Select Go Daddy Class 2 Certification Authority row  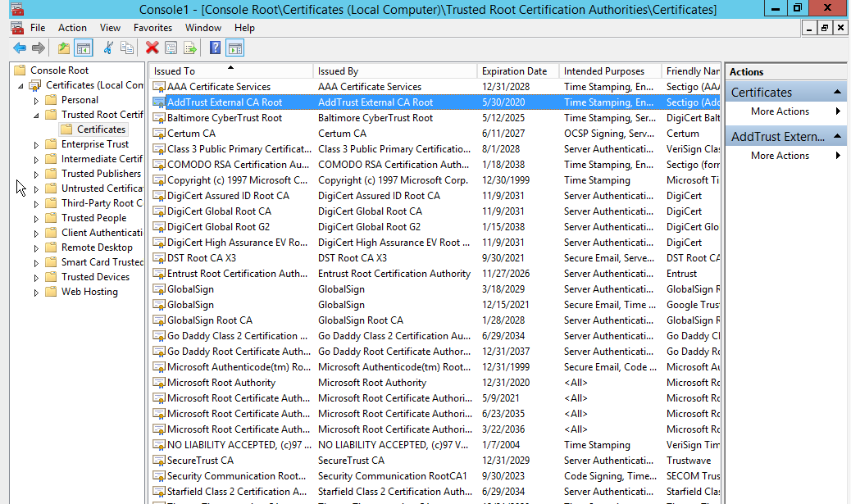435,336
